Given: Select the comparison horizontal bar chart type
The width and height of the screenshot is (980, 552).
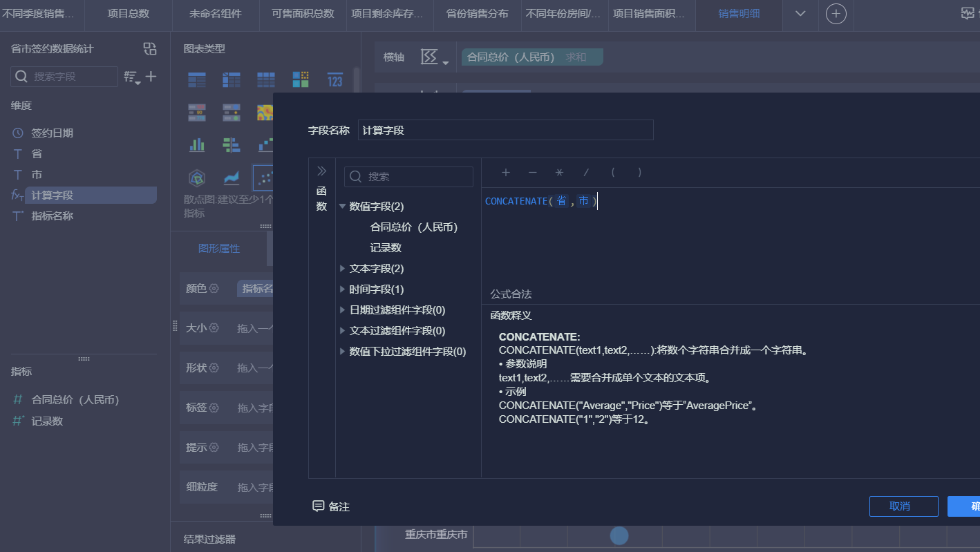Looking at the screenshot, I should 232,144.
